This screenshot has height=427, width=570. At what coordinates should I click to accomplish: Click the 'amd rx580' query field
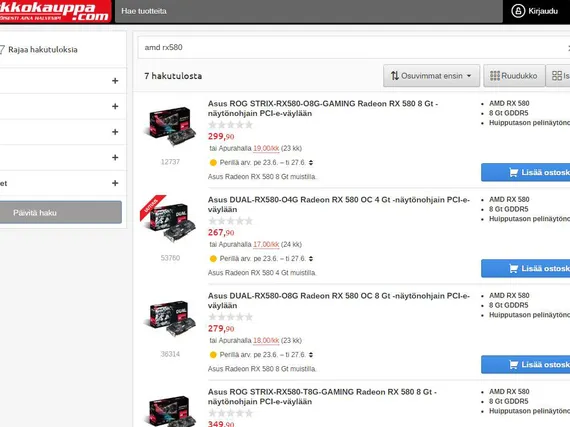pyautogui.click(x=353, y=47)
